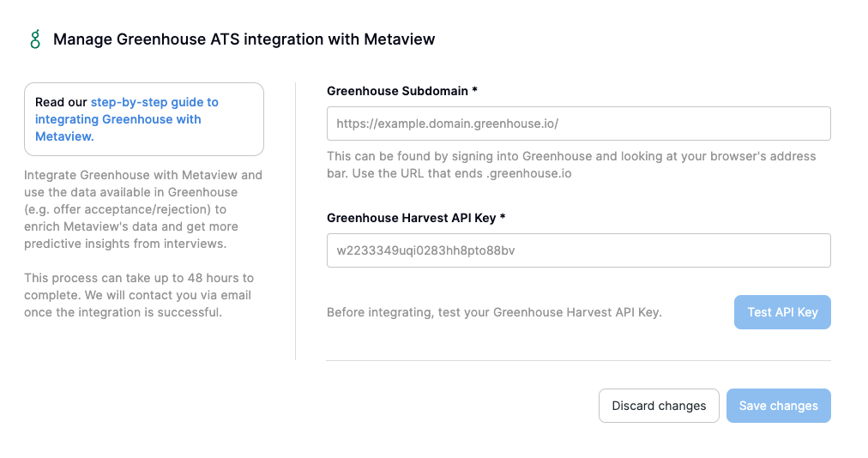
Task: Click the paragraph starting 'Integrate Greenhouse with Metaview'
Action: 143,209
